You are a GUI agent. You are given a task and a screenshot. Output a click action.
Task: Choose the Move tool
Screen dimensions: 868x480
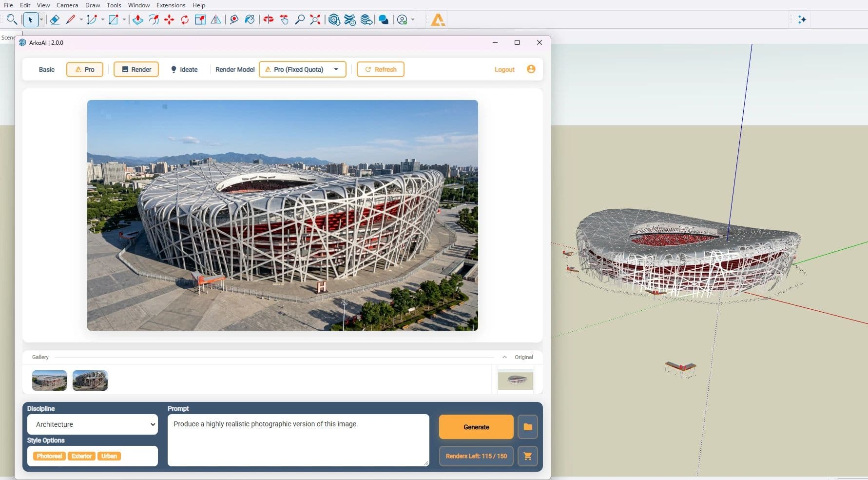coord(169,20)
